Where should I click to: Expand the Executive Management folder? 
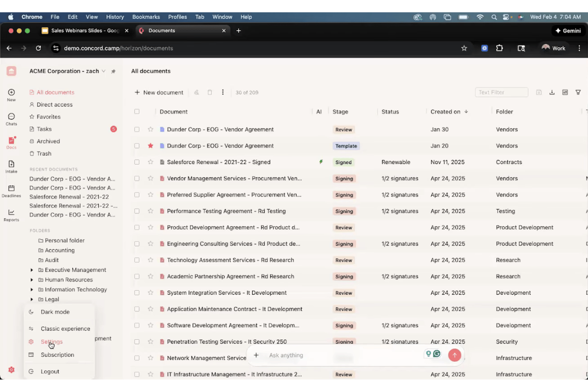pyautogui.click(x=32, y=270)
